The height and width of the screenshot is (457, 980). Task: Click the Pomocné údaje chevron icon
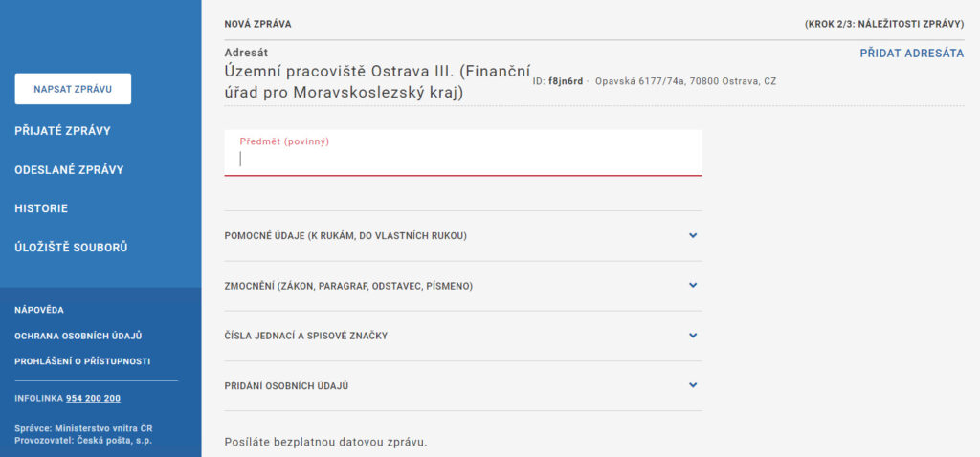click(693, 235)
